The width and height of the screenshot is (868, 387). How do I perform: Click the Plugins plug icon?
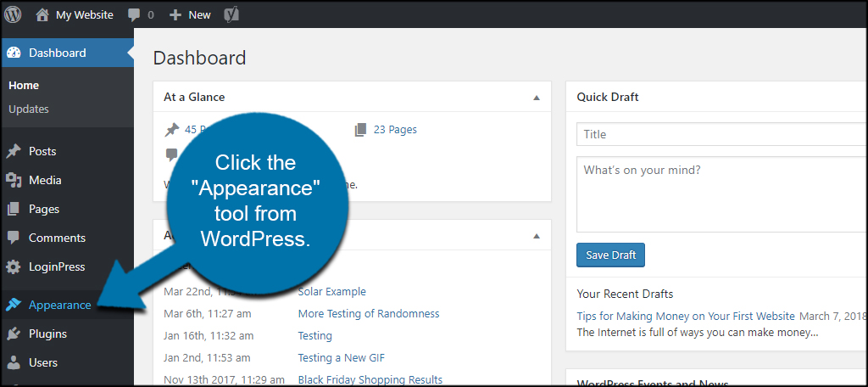tap(14, 334)
